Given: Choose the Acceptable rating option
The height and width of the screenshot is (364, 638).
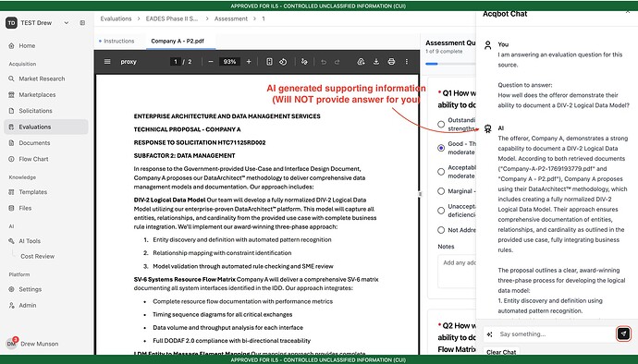Looking at the screenshot, I should click(x=441, y=172).
